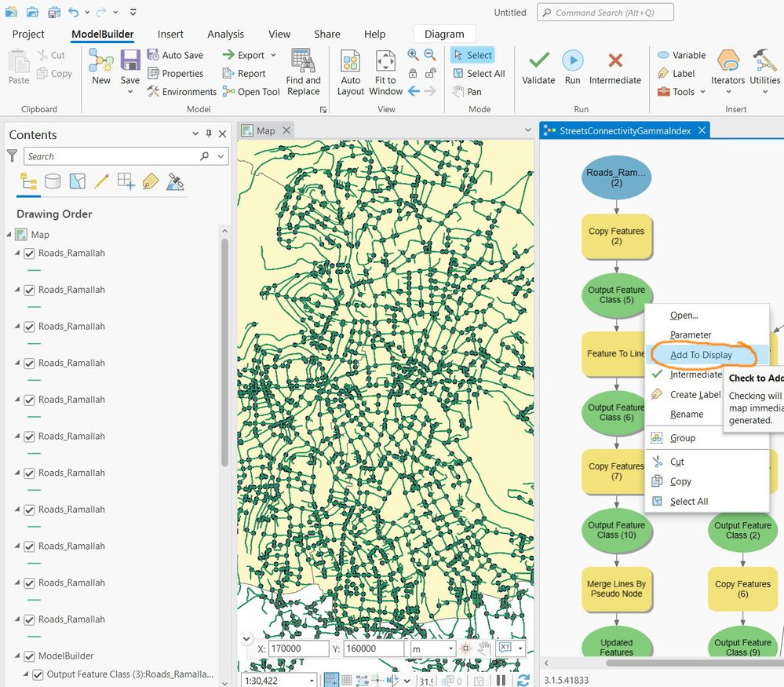Click Fit to Window icon
Viewport: 784px width, 687px height.
(385, 62)
